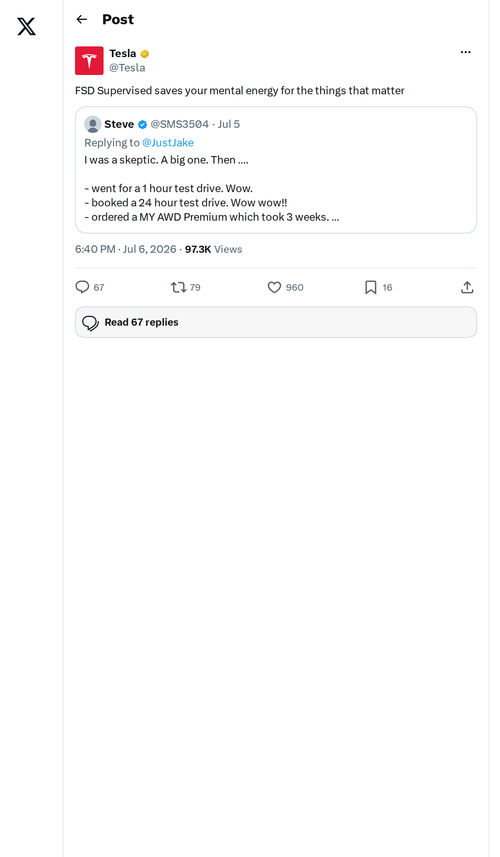The image size is (500, 857).
Task: Like the post with the heart icon
Action: [x=274, y=287]
